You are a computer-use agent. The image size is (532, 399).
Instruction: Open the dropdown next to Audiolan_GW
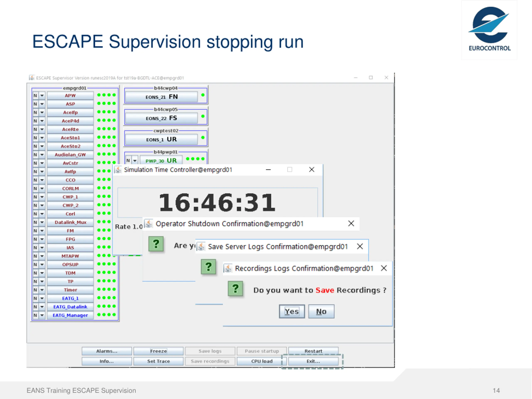[42, 155]
